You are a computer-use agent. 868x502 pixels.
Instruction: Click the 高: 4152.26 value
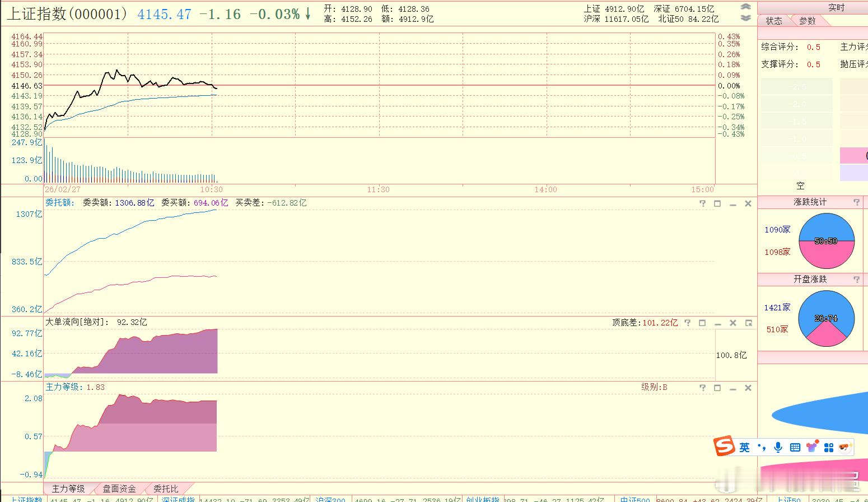tap(348, 19)
